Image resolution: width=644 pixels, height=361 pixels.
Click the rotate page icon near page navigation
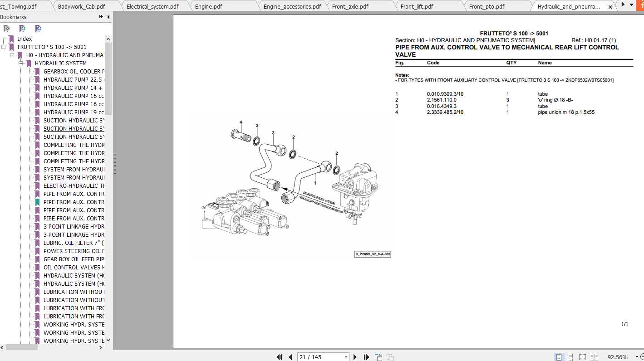(x=379, y=357)
